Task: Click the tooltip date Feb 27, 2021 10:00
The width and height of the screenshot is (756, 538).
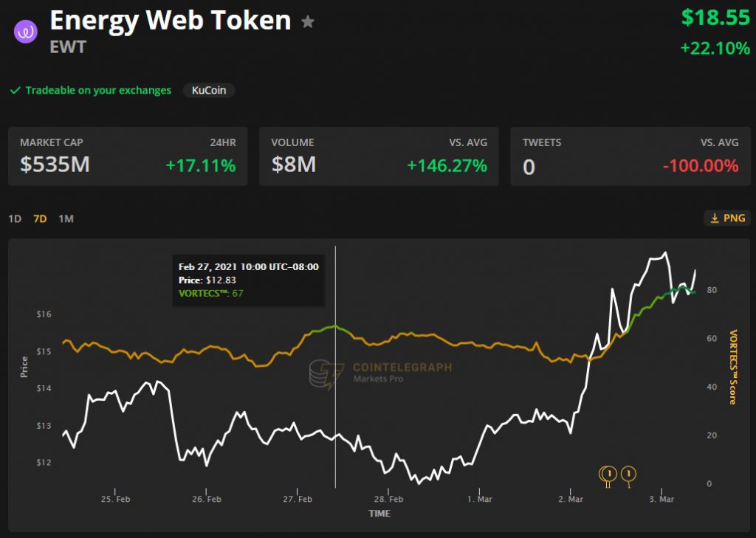Action: (248, 266)
